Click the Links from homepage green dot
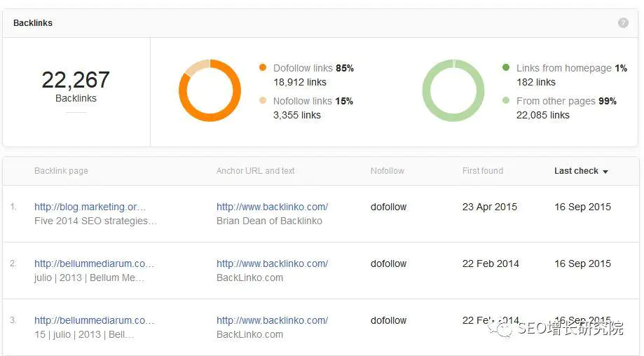 coord(506,68)
